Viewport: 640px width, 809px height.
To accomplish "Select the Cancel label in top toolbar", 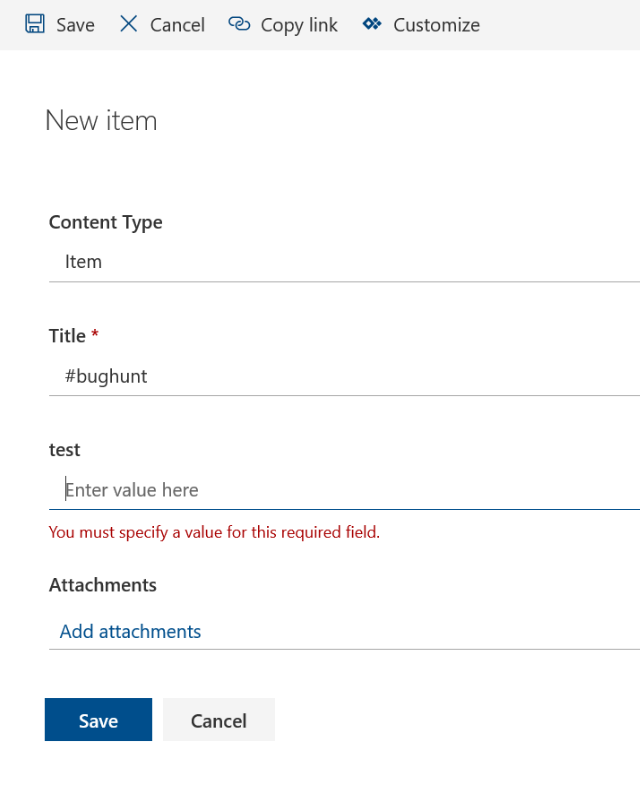I will pyautogui.click(x=177, y=25).
